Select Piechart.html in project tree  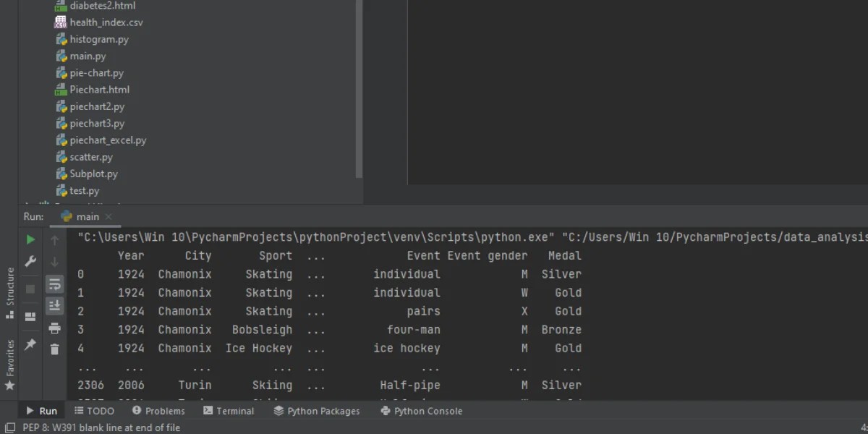point(92,90)
